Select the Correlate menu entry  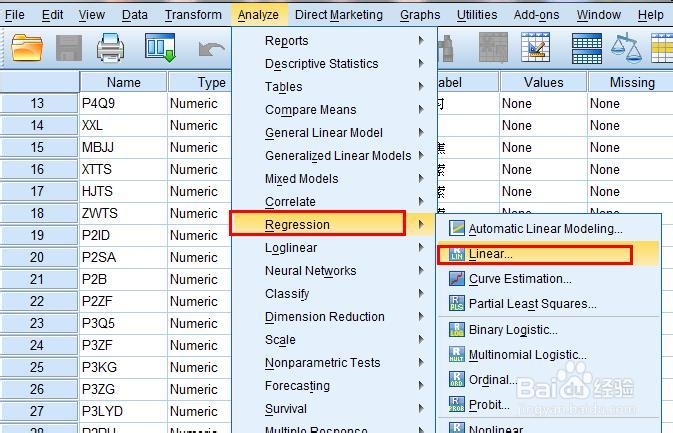pos(290,201)
